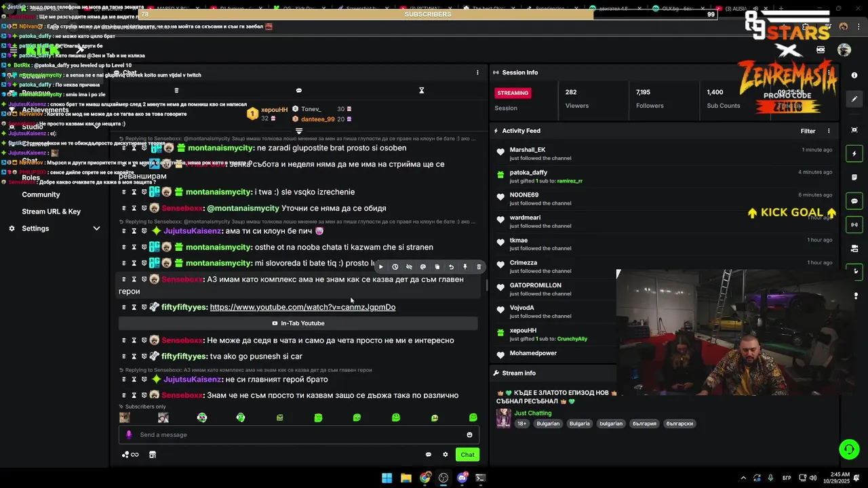Click the camera icon in right sidebar
The image size is (868, 488).
click(x=854, y=248)
